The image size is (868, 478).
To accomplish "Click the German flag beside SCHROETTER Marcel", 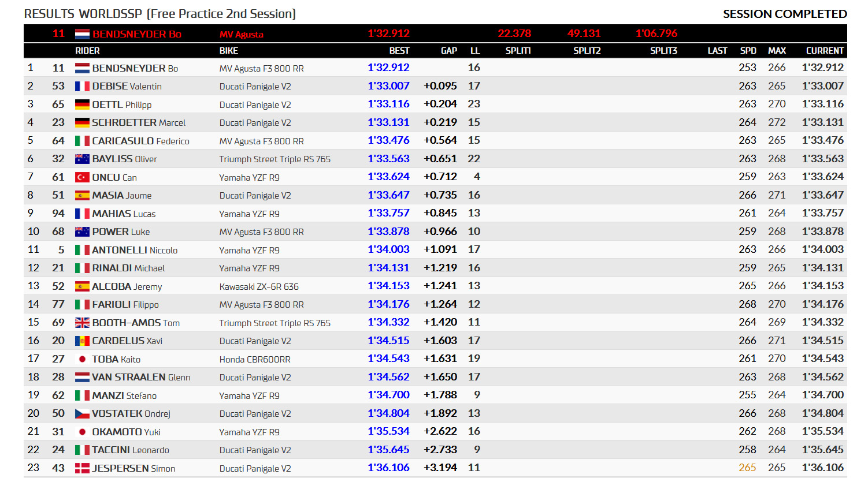I will pyautogui.click(x=82, y=122).
